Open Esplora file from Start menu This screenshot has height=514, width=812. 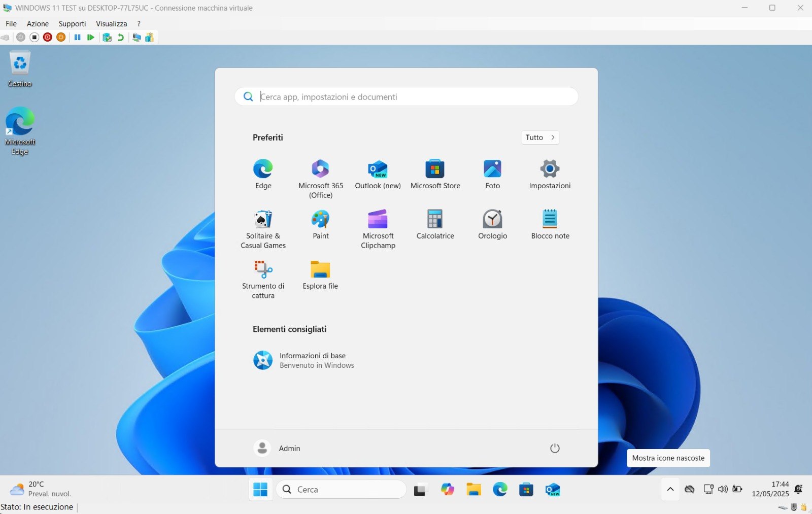click(320, 275)
